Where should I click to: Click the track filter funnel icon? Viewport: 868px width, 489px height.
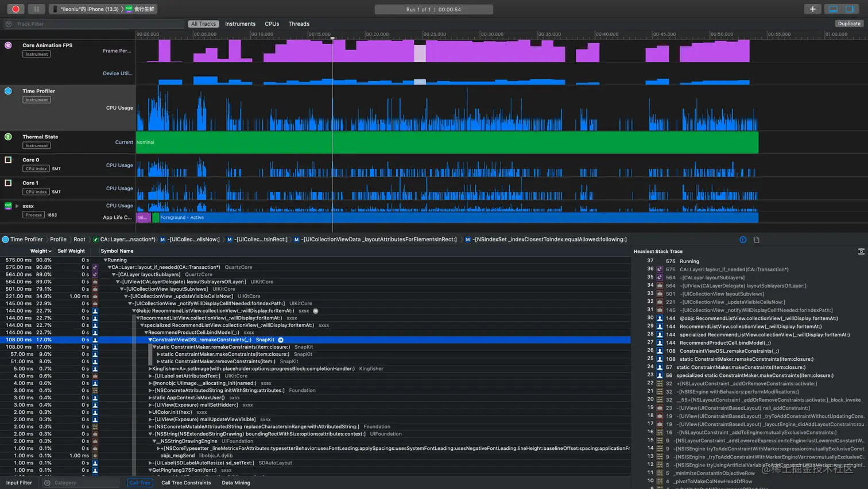(8, 24)
